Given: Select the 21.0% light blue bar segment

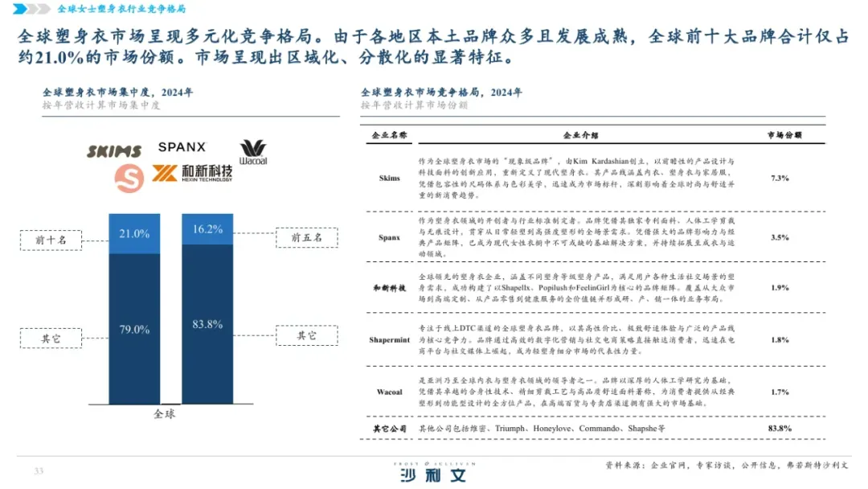Looking at the screenshot, I should coord(134,234).
